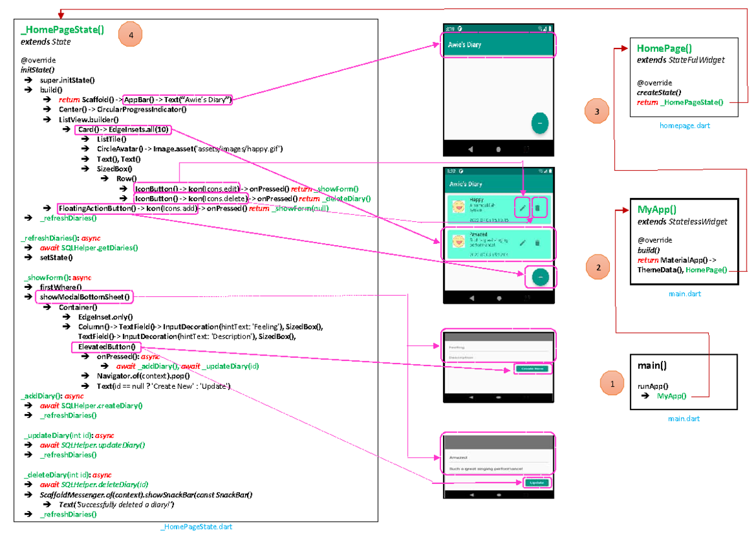The image size is (756, 535).
Task: Tap the Update button
Action: click(536, 483)
